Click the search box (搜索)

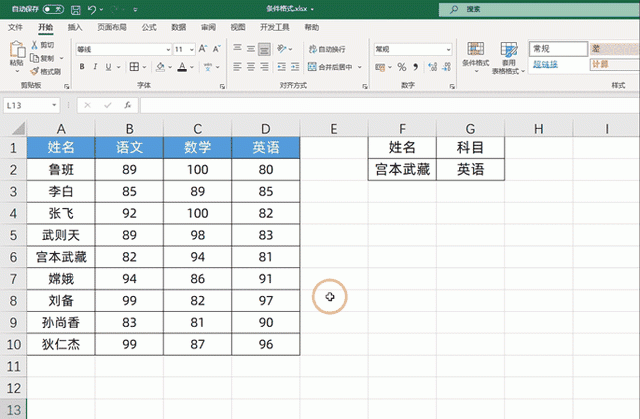(x=539, y=9)
